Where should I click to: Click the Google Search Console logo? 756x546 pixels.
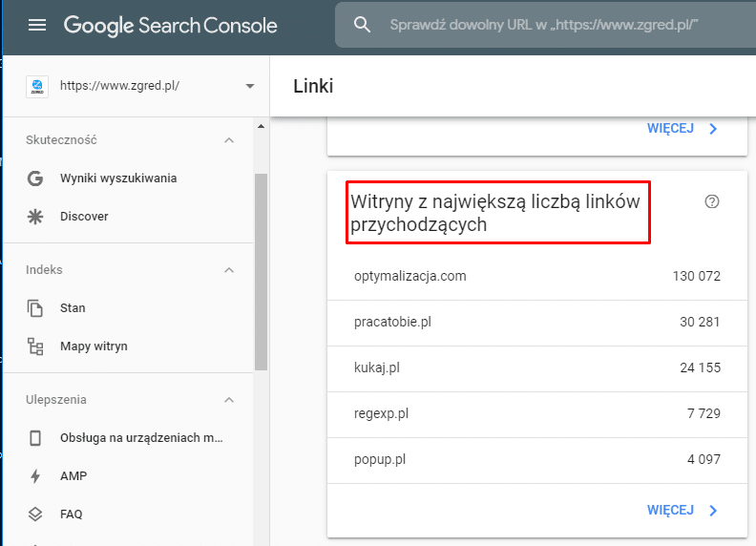coord(170,26)
